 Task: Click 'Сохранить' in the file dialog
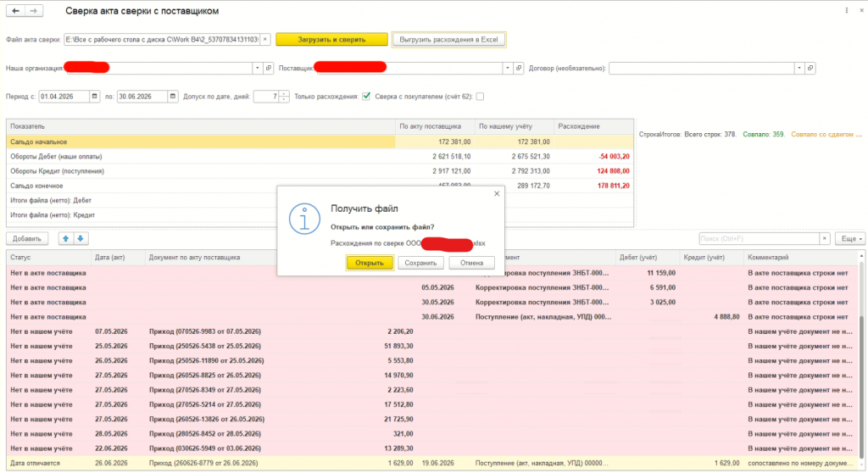click(x=420, y=263)
